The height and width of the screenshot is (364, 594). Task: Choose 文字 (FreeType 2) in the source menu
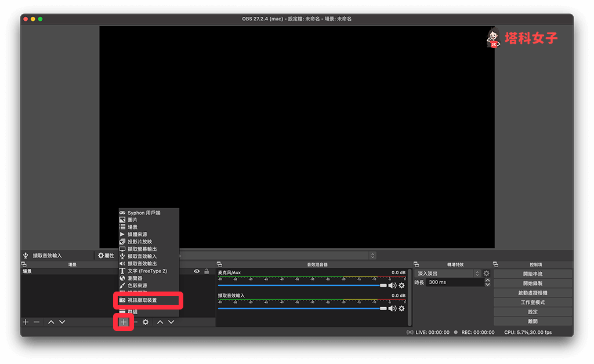pyautogui.click(x=147, y=271)
